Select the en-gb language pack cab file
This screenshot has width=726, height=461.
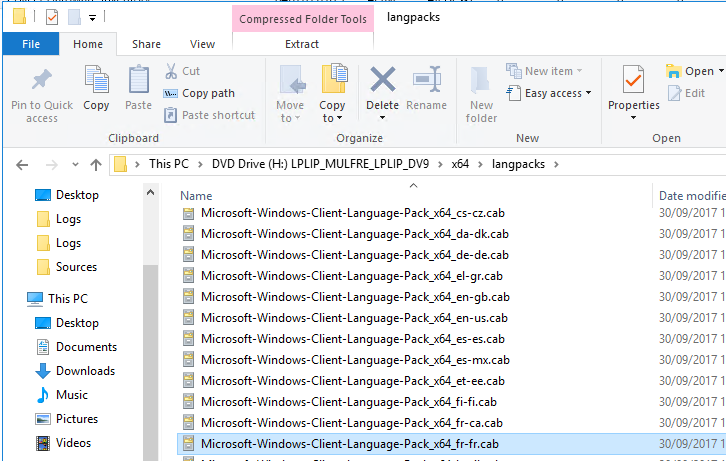coord(346,297)
